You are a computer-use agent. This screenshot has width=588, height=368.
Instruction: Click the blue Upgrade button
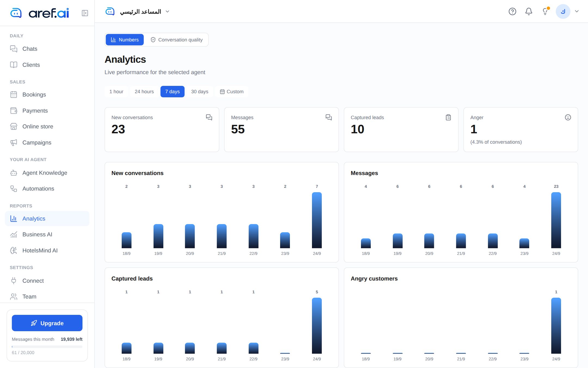coord(47,323)
